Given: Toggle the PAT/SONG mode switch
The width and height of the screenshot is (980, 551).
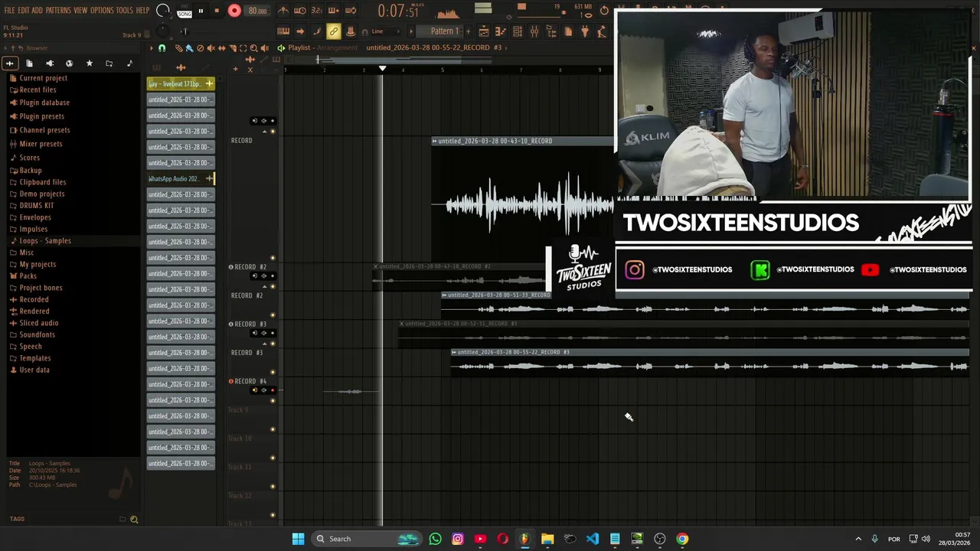Looking at the screenshot, I should tap(185, 11).
